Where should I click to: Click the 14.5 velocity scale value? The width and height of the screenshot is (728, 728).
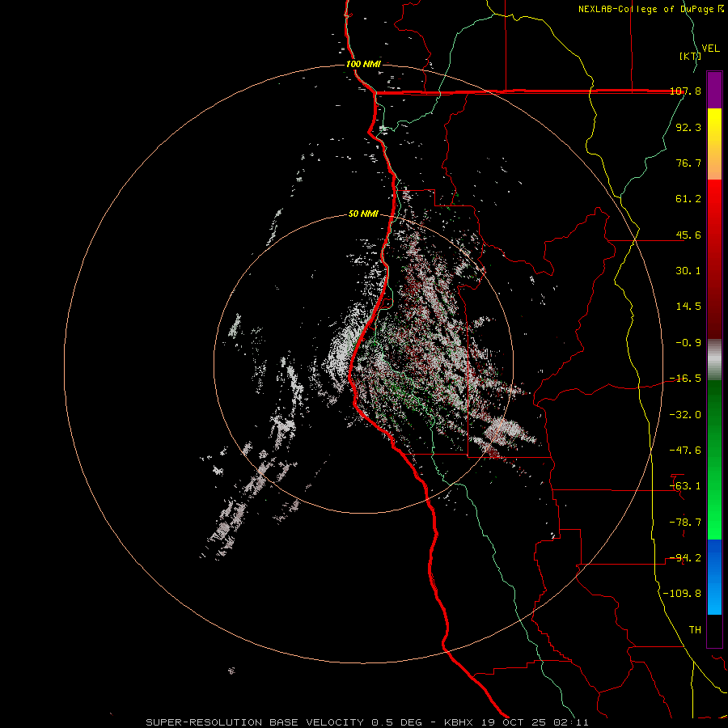(688, 306)
